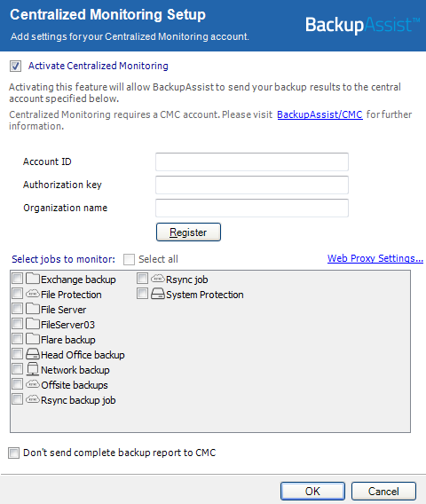Click the File Protection cloud icon
The width and height of the screenshot is (426, 504).
pyautogui.click(x=33, y=294)
